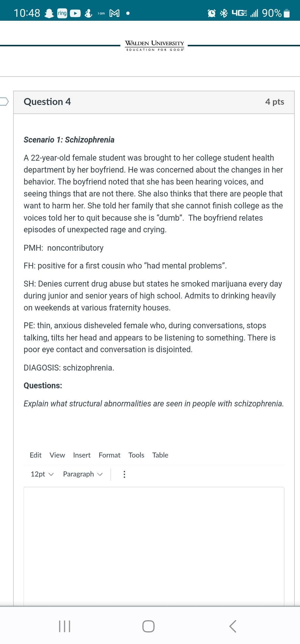The height and width of the screenshot is (644, 300).
Task: Open the three-dot more options in editor toolbar
Action: 124,474
